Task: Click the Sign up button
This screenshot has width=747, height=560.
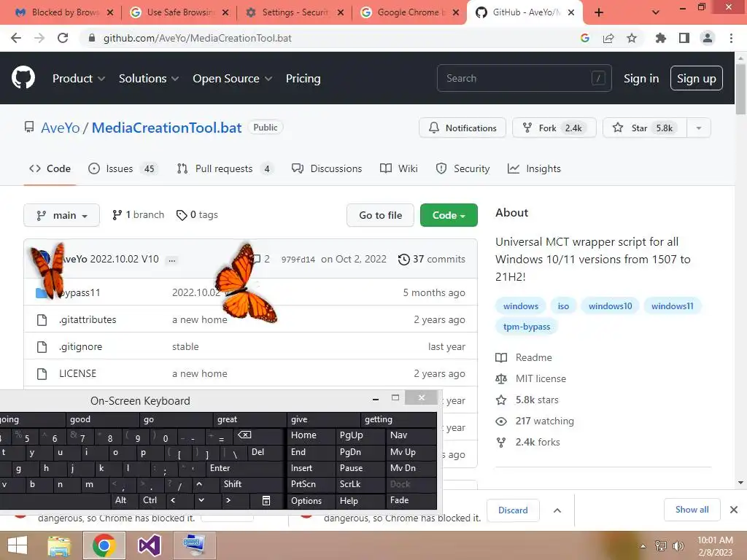Action: pos(696,78)
